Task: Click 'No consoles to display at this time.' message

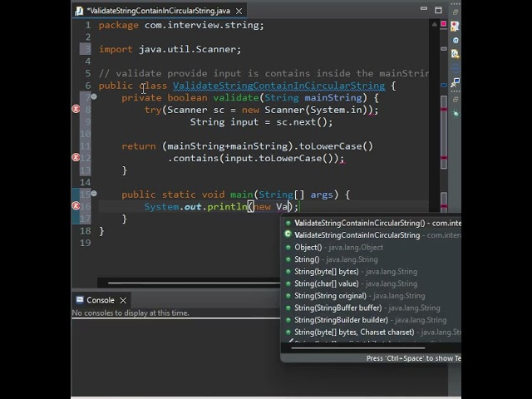Action: click(x=131, y=313)
